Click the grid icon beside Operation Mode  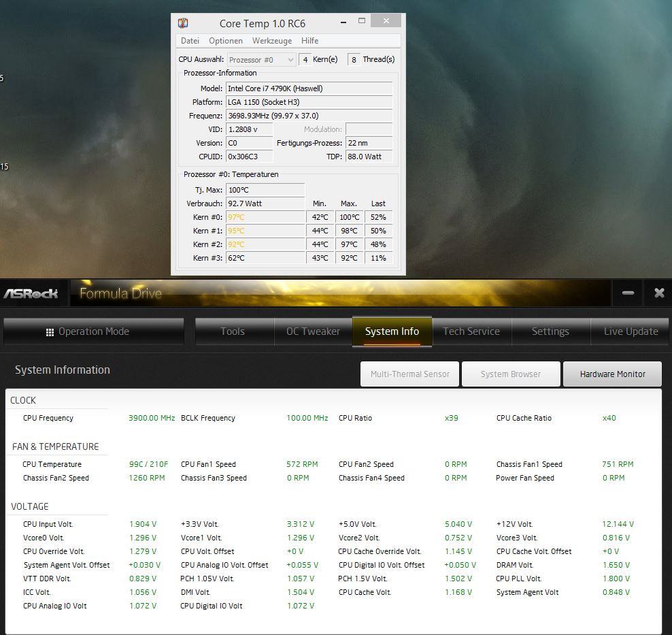click(50, 332)
